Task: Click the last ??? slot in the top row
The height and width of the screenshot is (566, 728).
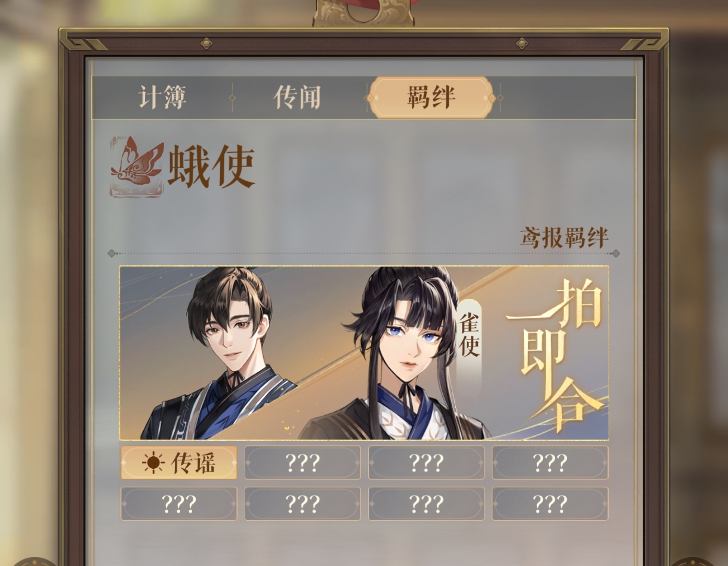Action: [x=550, y=463]
